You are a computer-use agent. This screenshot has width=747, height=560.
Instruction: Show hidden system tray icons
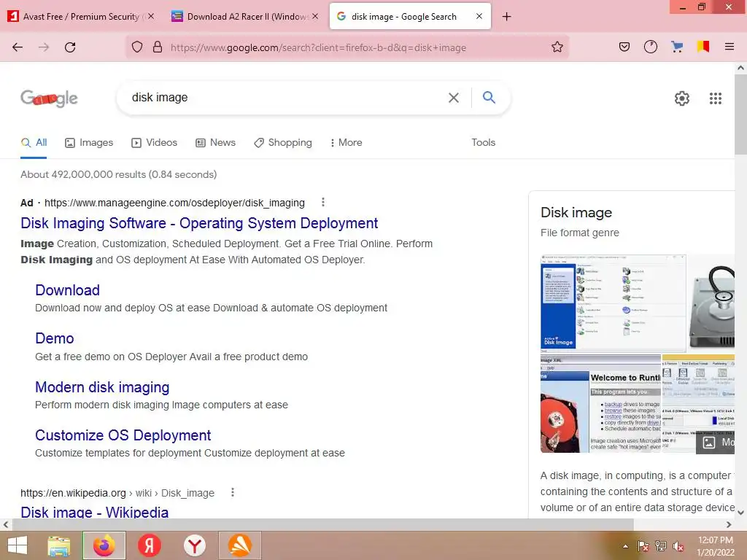(625, 546)
